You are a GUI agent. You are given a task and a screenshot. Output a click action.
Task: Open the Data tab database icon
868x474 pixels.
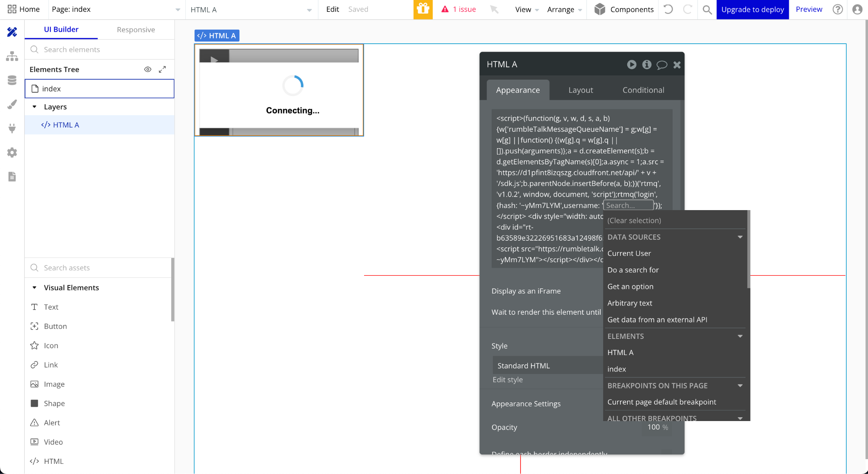click(x=12, y=80)
